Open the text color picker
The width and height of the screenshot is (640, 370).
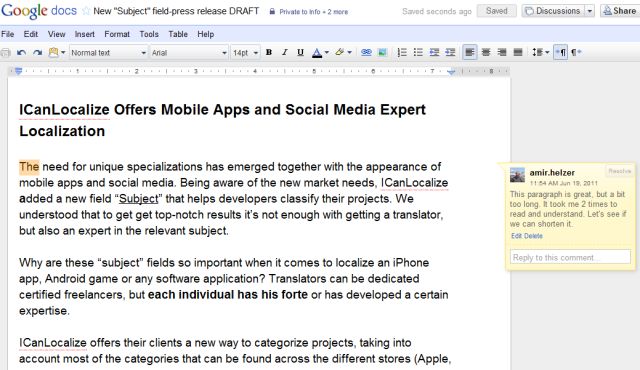320,53
